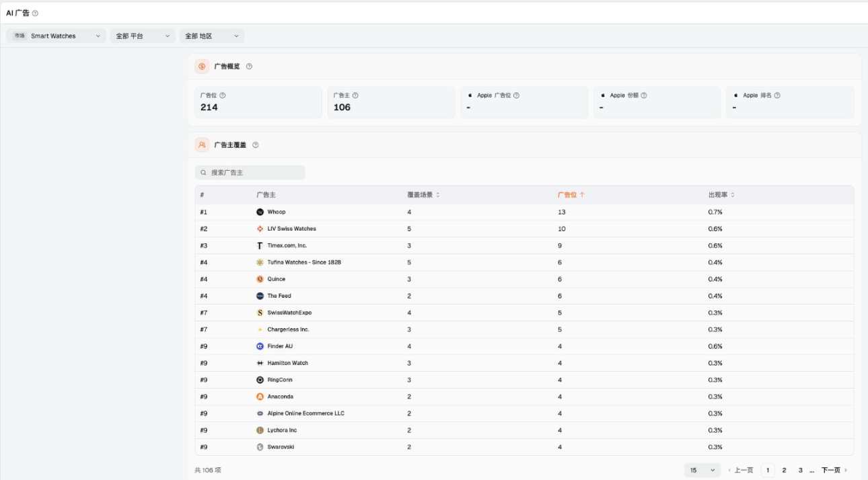Click the RingConn logo icon
Image resolution: width=868 pixels, height=480 pixels.
point(260,380)
